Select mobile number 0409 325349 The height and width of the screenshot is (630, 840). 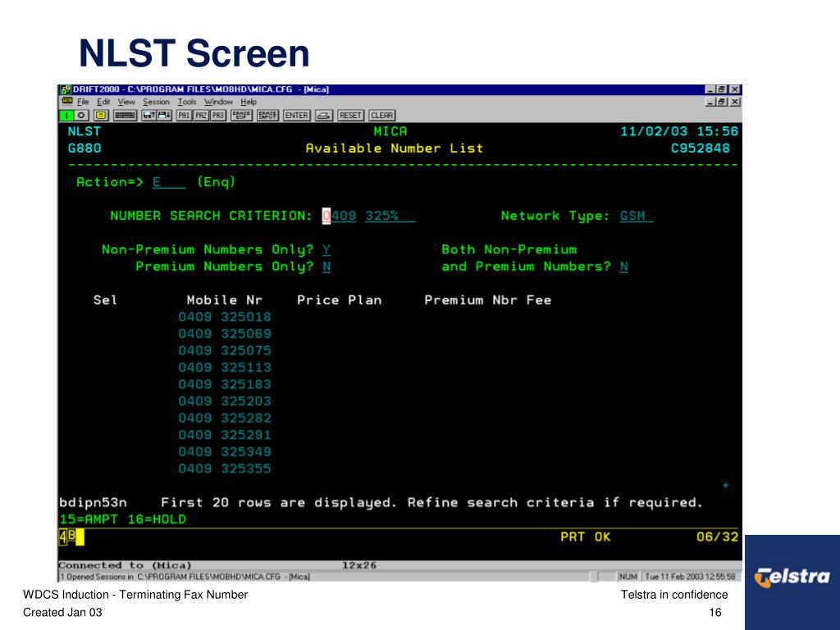pyautogui.click(x=225, y=452)
